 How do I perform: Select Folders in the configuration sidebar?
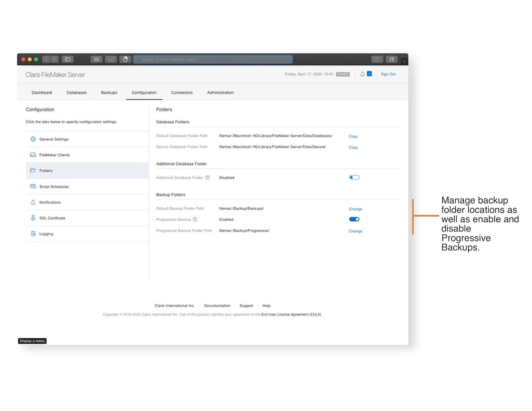87,171
